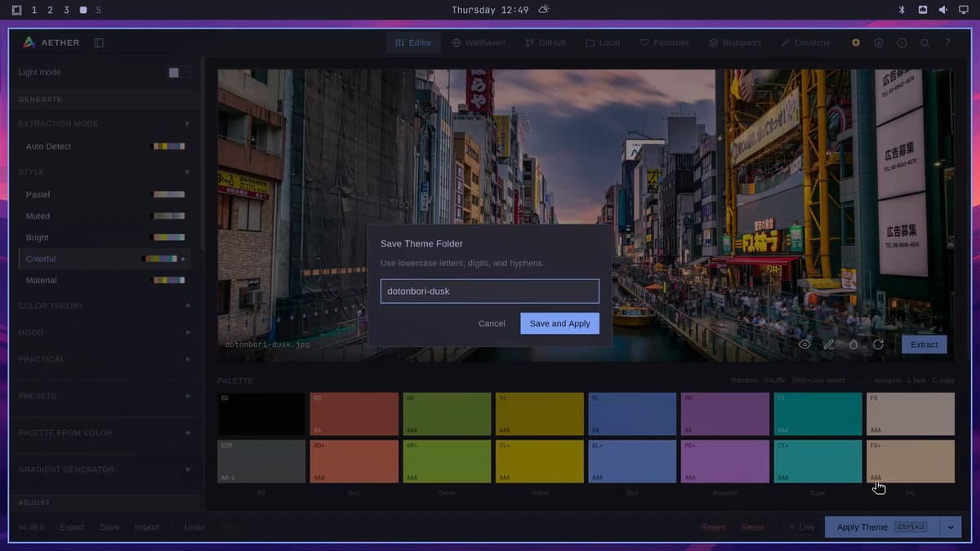
Task: Expand the Presets section
Action: click(x=105, y=396)
